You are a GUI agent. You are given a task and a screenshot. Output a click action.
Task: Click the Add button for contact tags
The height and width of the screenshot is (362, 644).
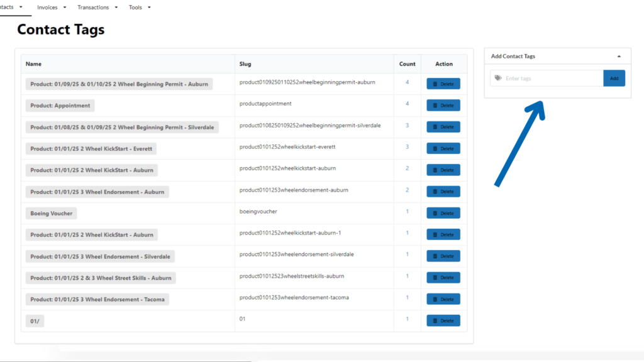(614, 79)
